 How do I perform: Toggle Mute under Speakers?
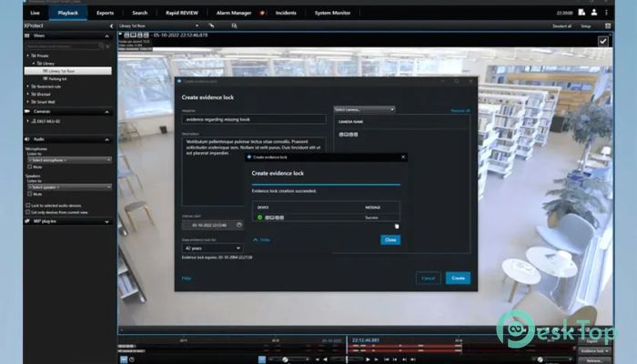pyautogui.click(x=30, y=194)
